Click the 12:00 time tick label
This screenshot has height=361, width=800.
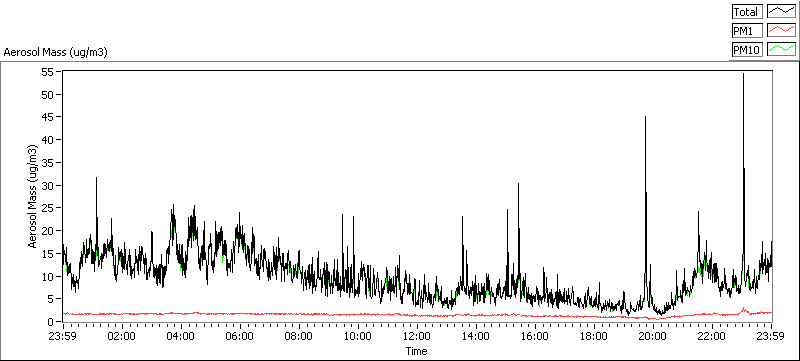[x=417, y=336]
